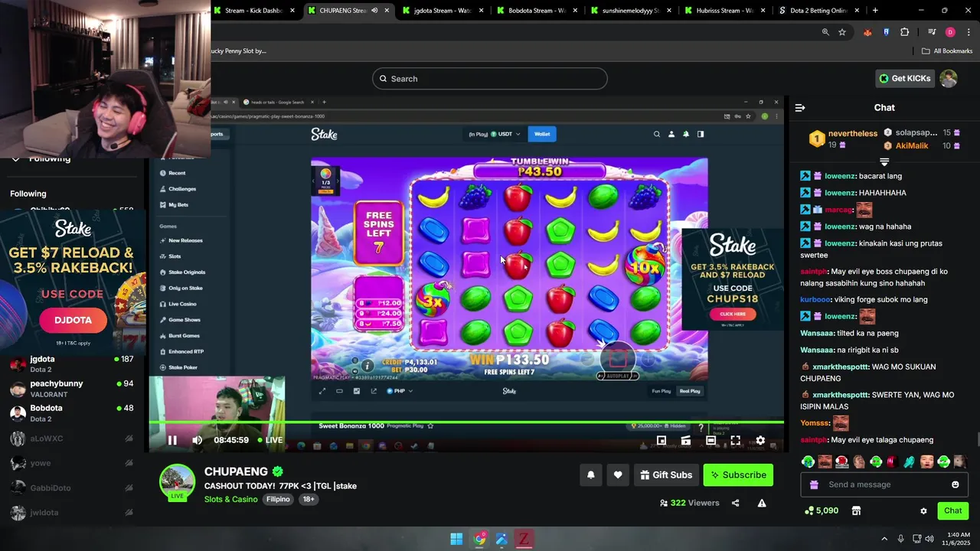This screenshot has width=980, height=551.
Task: Open Chrome three-dot menu
Action: [968, 32]
